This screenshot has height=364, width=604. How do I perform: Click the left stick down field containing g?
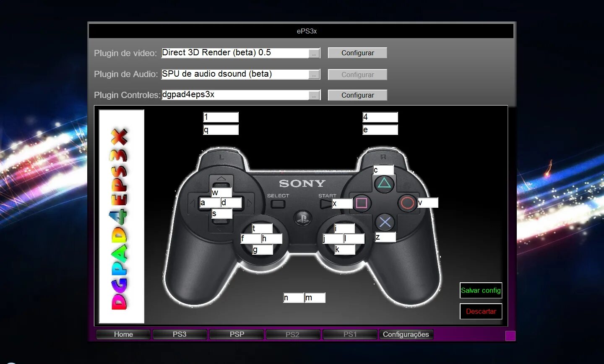262,250
